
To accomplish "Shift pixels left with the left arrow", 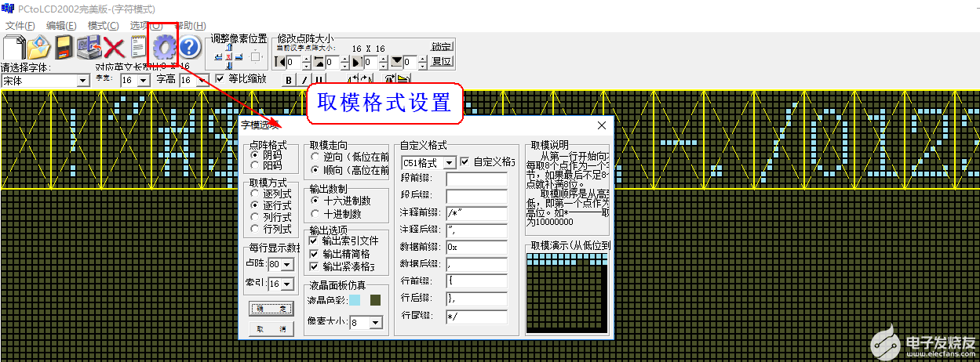I will (217, 56).
